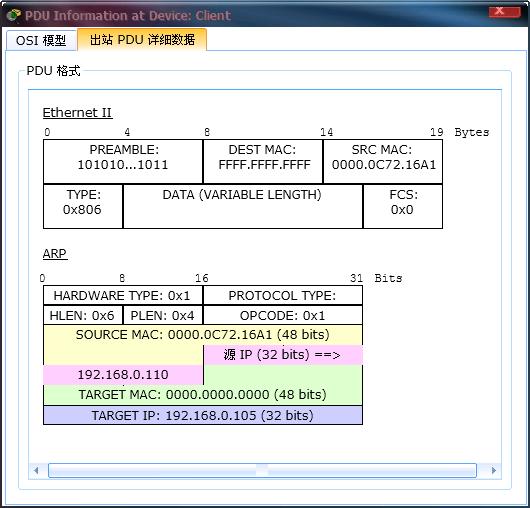This screenshot has width=530, height=508.
Task: Click the pink 192.168.0.110 source IP cell
Action: click(x=123, y=375)
